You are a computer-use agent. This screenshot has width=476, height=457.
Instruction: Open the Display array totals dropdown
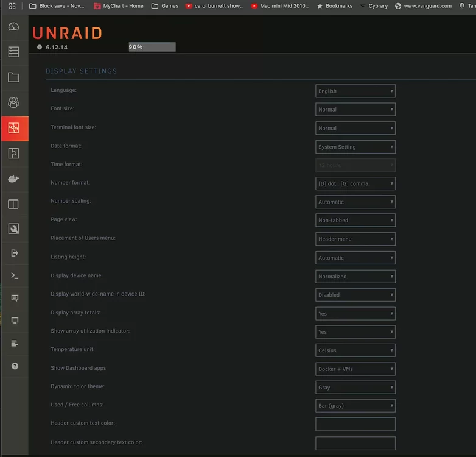[x=355, y=314]
